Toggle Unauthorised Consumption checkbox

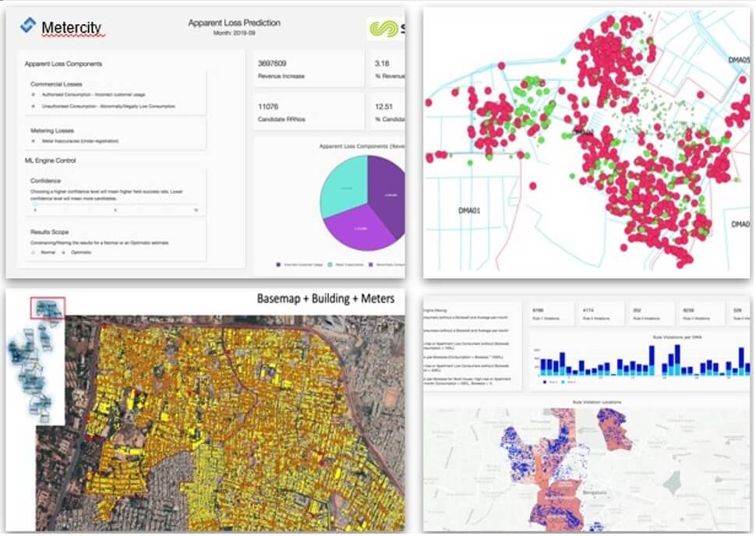pyautogui.click(x=33, y=105)
